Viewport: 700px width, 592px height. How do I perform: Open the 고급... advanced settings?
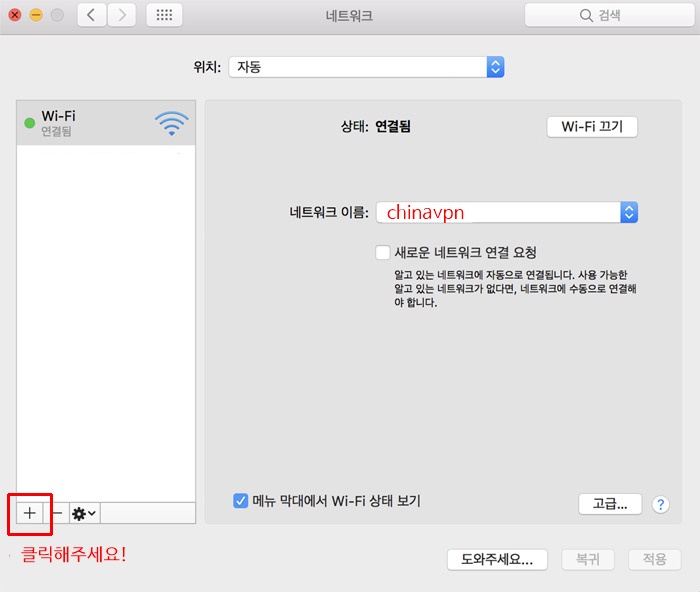609,504
